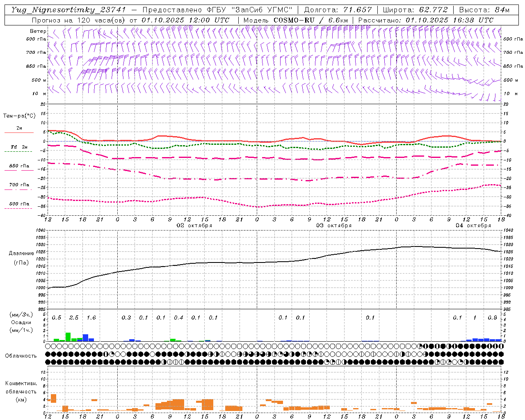Click the (мм/1ч.) units label
Screen dimensions: 525x420
[21, 330]
